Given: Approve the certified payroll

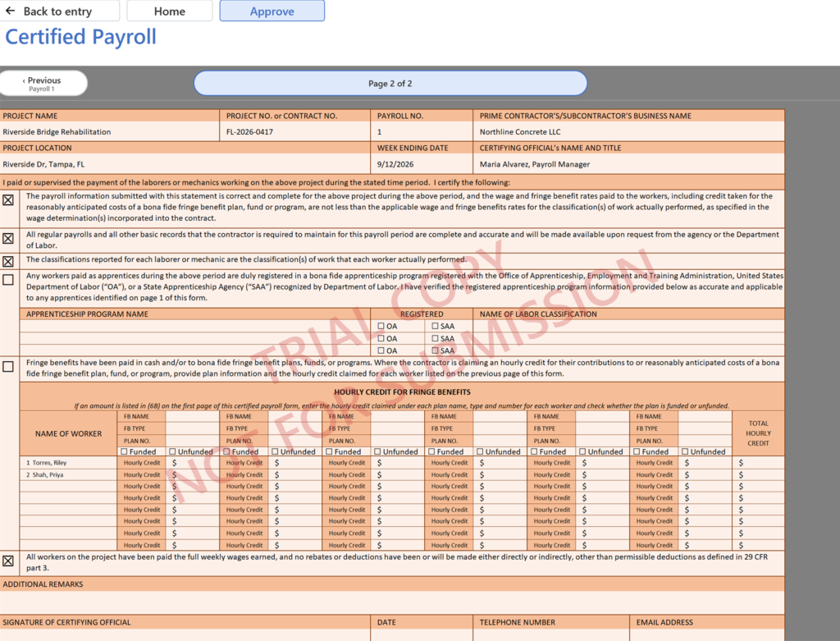Looking at the screenshot, I should [x=272, y=11].
